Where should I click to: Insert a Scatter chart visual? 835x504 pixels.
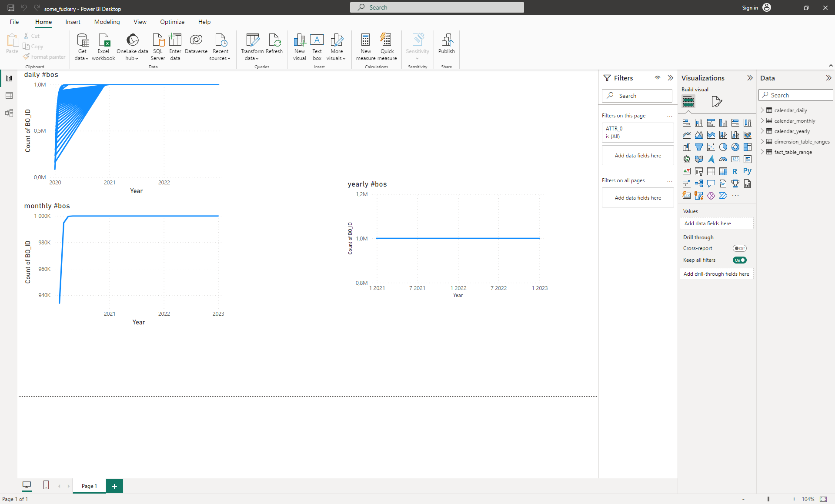click(711, 147)
